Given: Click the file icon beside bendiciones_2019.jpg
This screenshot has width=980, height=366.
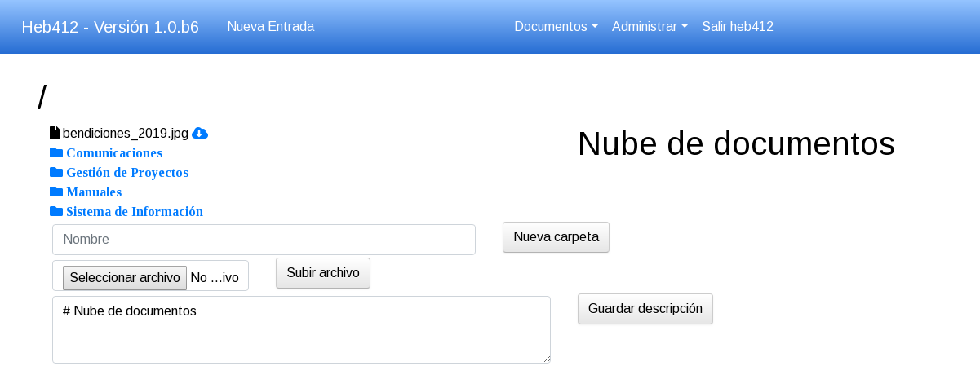Looking at the screenshot, I should (x=55, y=133).
